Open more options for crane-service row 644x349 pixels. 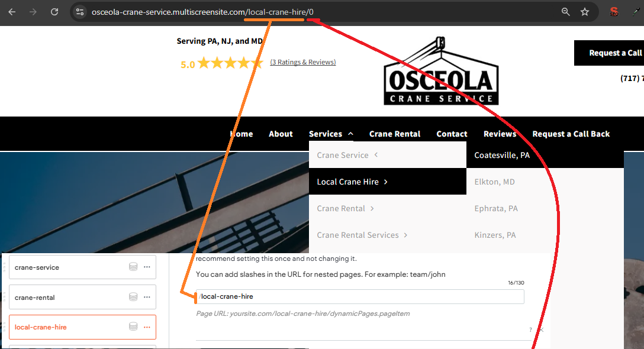[x=147, y=267]
